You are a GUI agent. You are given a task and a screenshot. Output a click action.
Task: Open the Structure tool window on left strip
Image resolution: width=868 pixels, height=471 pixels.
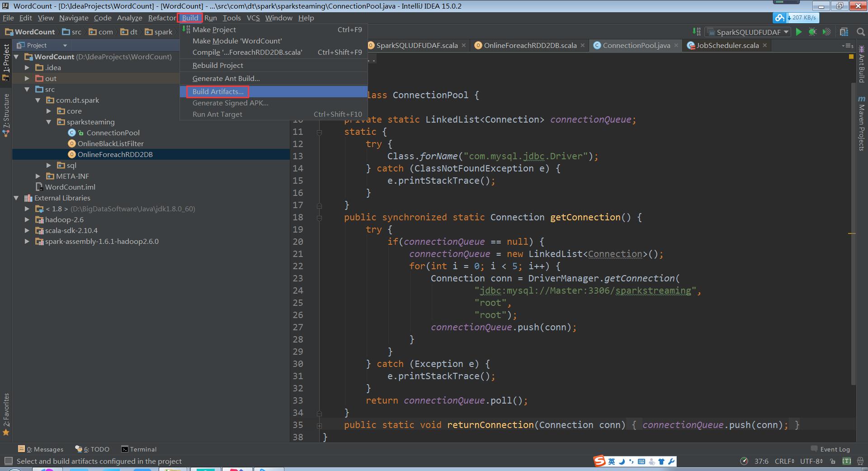6,115
